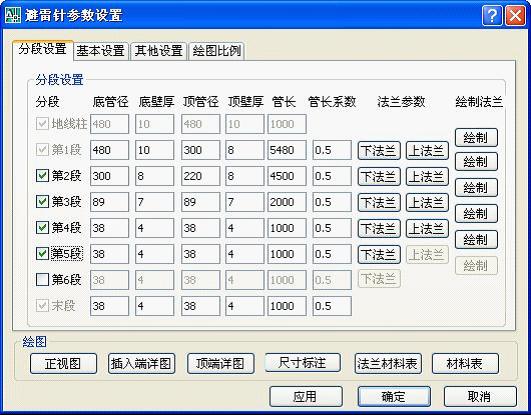Click 上法兰 button for 第3段

coord(427,202)
